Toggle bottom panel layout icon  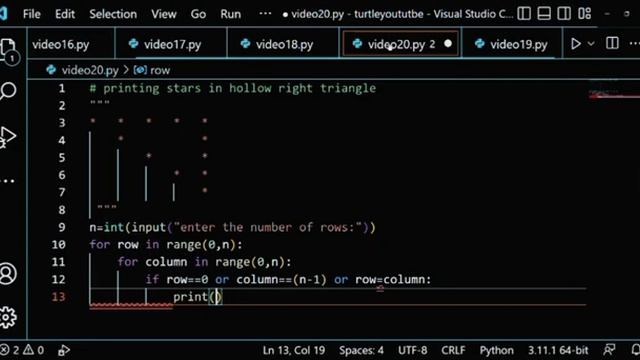[x=544, y=13]
